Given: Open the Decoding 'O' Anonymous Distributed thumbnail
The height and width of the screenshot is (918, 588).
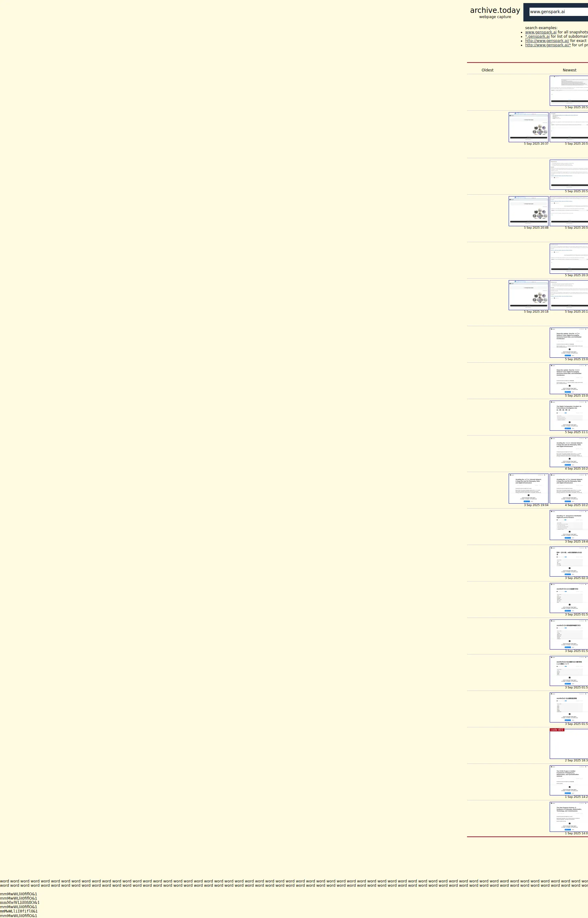Looking at the screenshot, I should 569,525.
